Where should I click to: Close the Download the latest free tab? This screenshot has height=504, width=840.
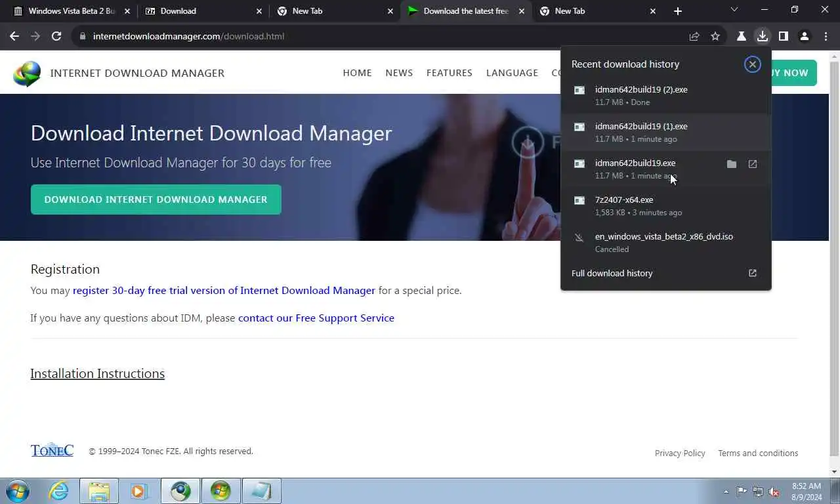tap(522, 11)
